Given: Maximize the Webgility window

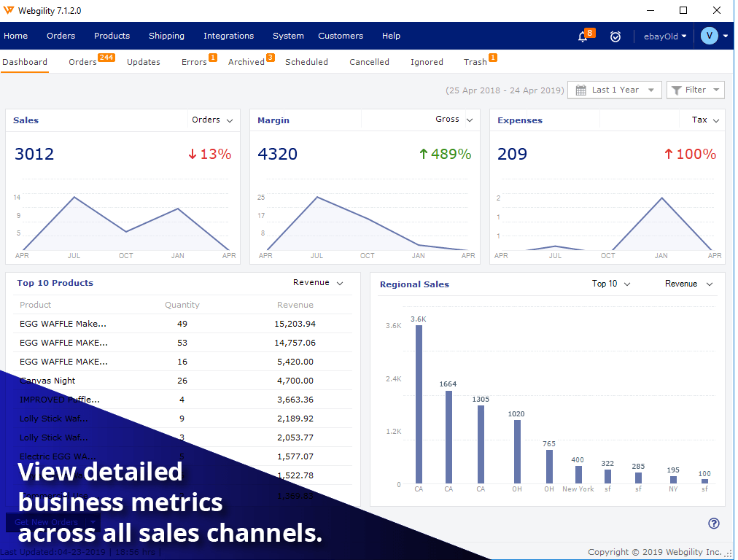Looking at the screenshot, I should pyautogui.click(x=683, y=10).
